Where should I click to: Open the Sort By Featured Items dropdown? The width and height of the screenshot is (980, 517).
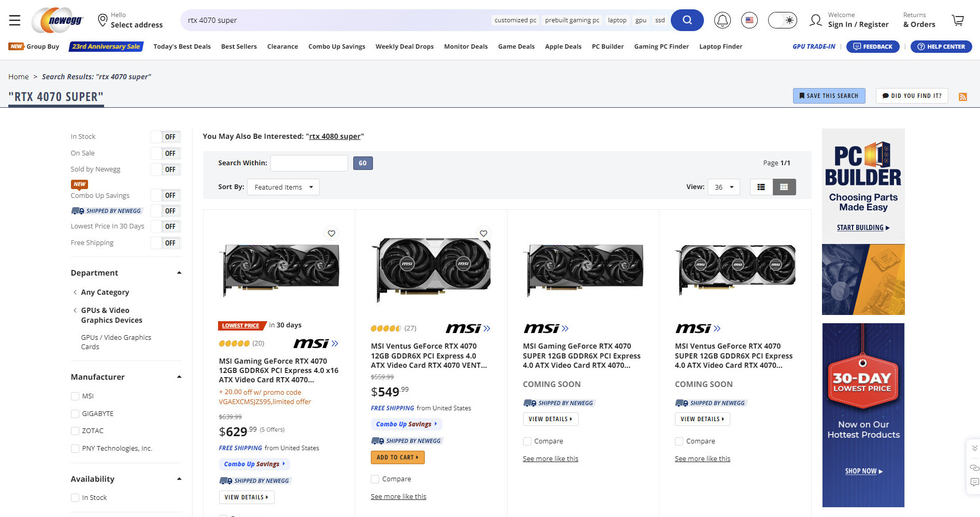point(283,187)
